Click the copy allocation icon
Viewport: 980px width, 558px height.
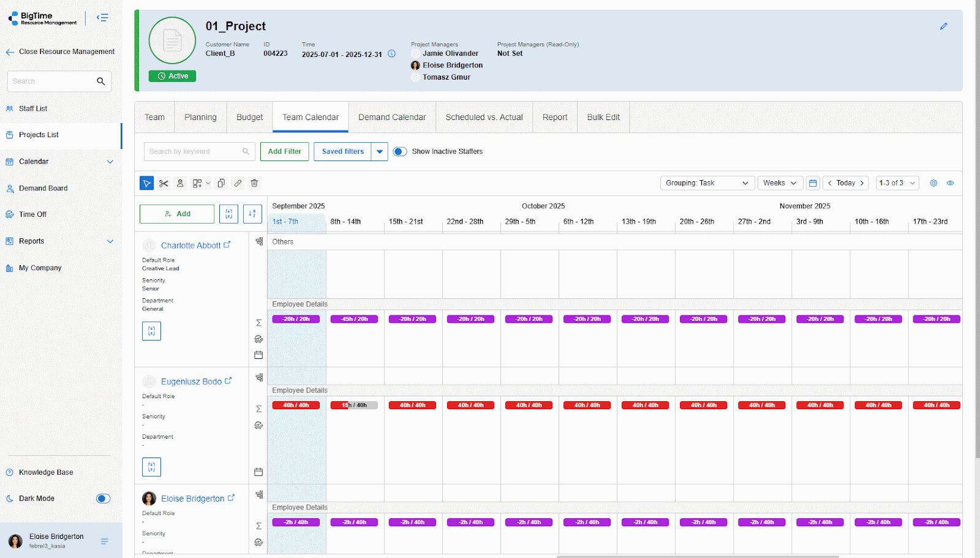tap(221, 183)
